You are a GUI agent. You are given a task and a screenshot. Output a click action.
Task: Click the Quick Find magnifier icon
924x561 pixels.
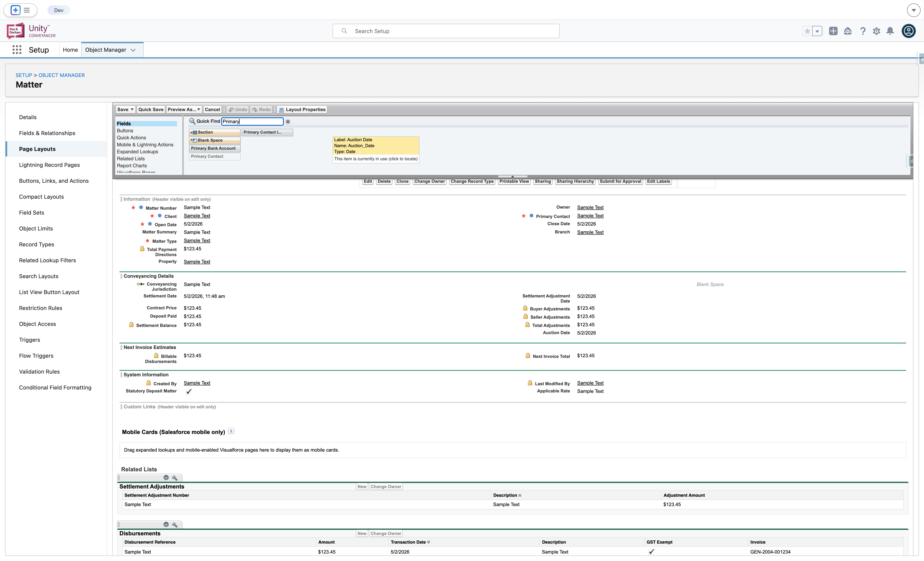[x=192, y=121]
